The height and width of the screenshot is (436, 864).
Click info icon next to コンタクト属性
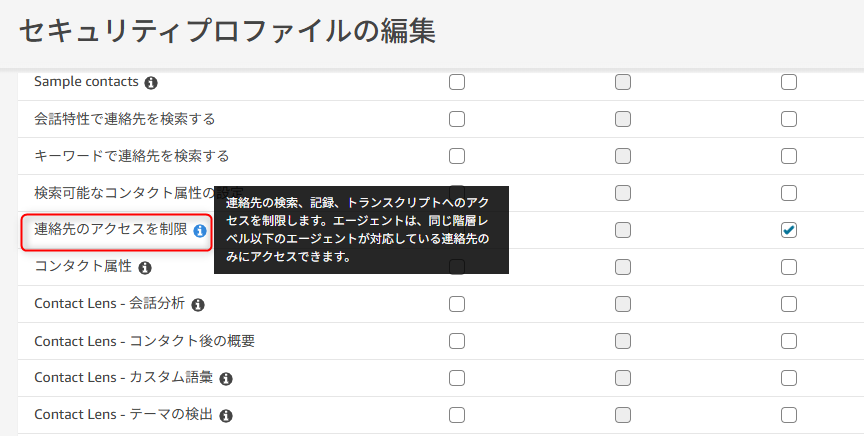145,267
